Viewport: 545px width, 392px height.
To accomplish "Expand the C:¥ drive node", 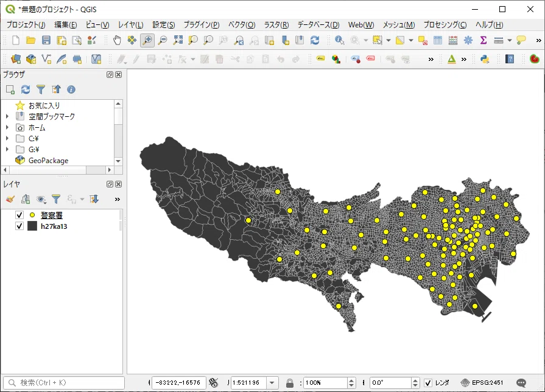I will click(7, 138).
